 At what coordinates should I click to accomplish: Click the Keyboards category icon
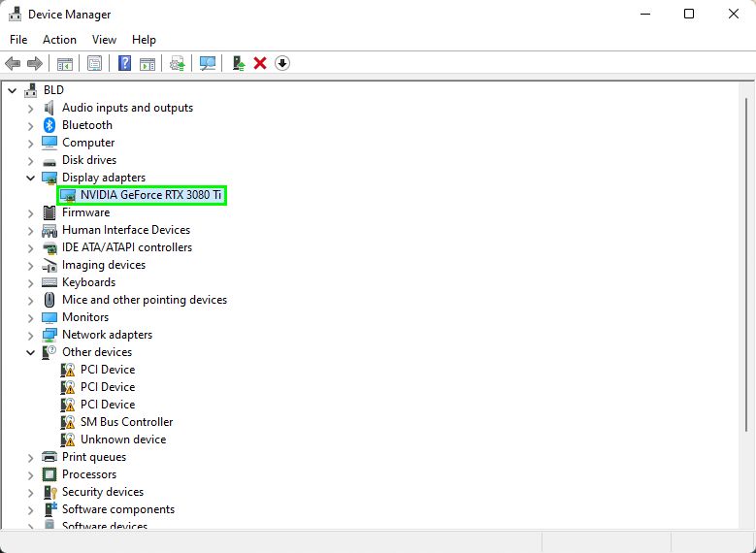click(x=49, y=282)
